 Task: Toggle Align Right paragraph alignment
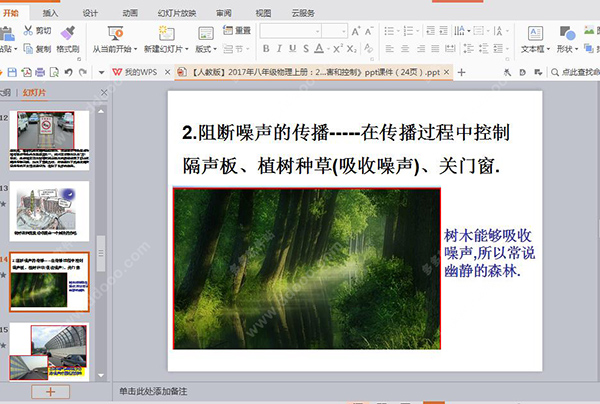(x=421, y=49)
